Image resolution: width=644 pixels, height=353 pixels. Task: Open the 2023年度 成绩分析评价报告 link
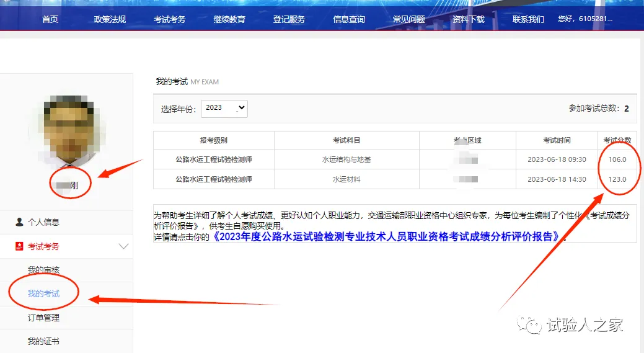click(386, 237)
